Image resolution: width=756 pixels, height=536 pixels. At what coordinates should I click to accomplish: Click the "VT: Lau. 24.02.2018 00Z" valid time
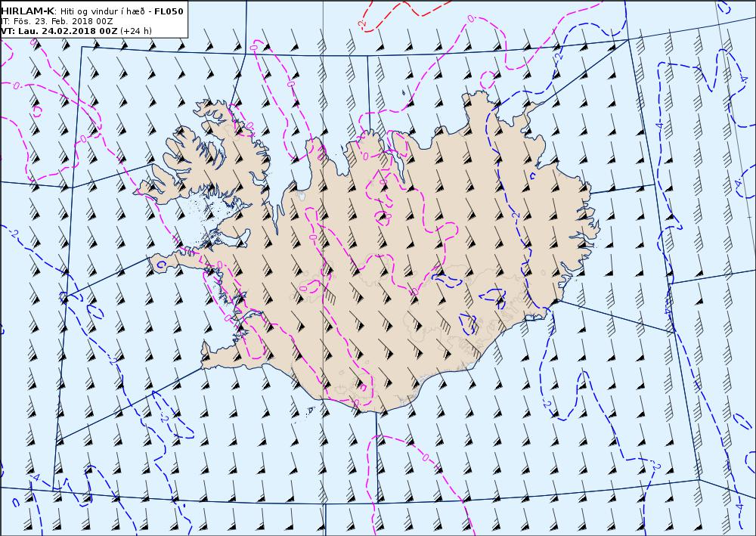tap(59, 31)
